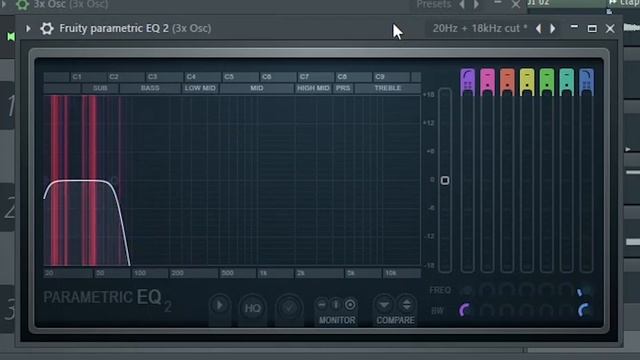Click the TREBLE frequency range label
This screenshot has height=360, width=640.
pyautogui.click(x=387, y=88)
